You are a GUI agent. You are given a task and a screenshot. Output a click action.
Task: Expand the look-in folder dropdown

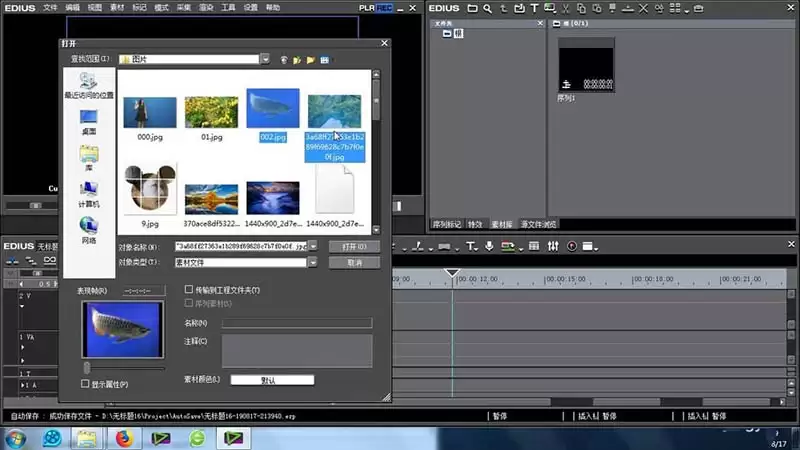pyautogui.click(x=265, y=59)
